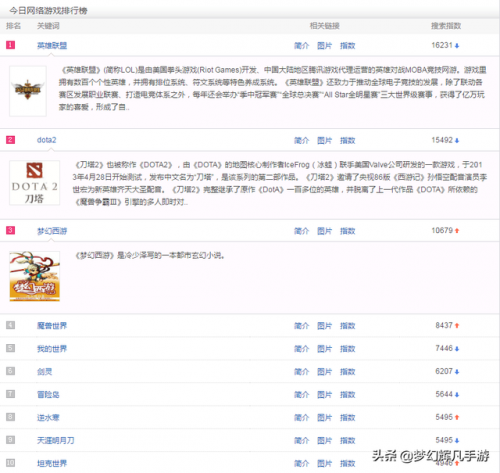Screen dimensions: 500x473
Task: Click 图片 in the 坦克世界 row
Action: (324, 463)
